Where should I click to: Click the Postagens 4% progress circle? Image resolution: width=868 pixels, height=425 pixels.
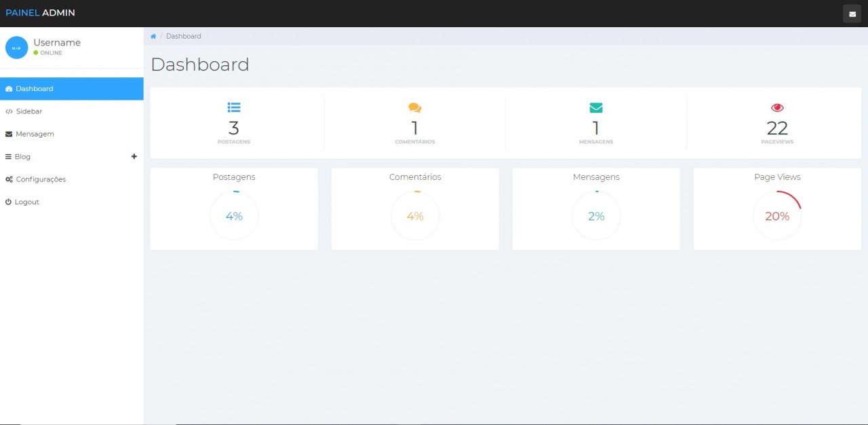tap(234, 216)
